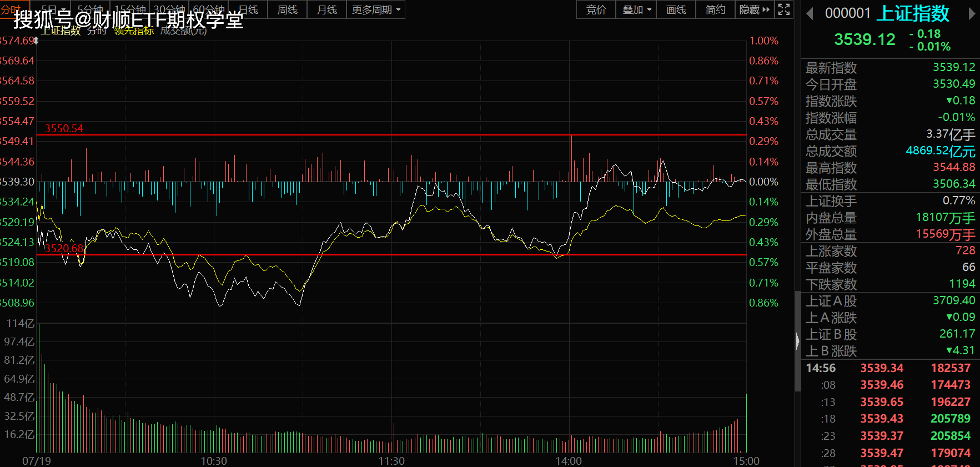Switch to 60分钟 chart period
980x467 pixels.
click(x=208, y=9)
